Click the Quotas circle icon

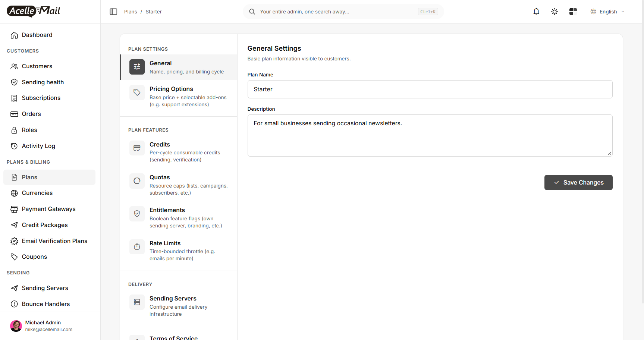[137, 181]
